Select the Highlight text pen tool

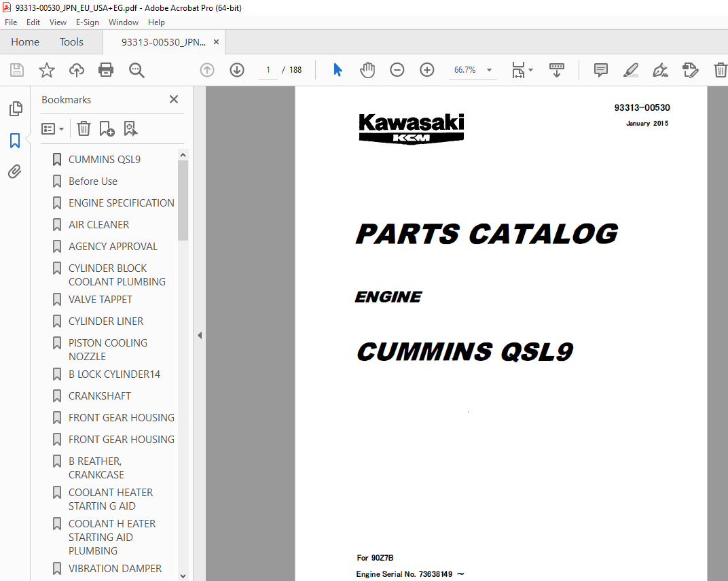tap(630, 70)
